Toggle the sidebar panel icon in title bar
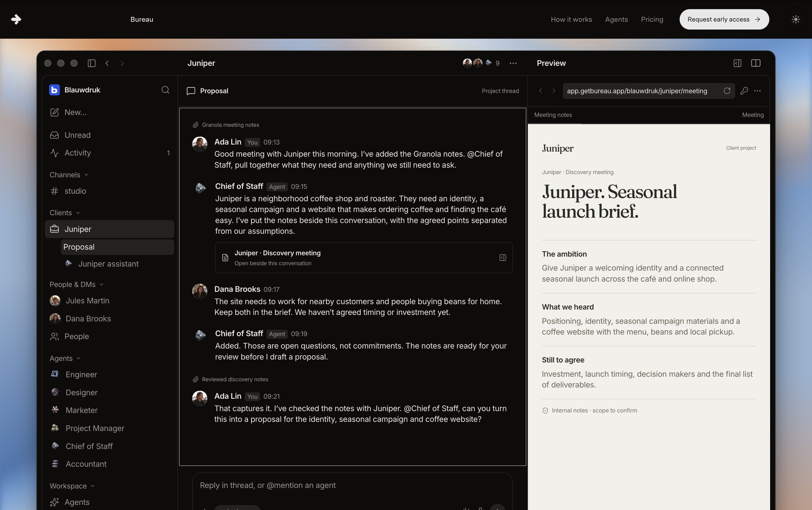 [x=91, y=63]
